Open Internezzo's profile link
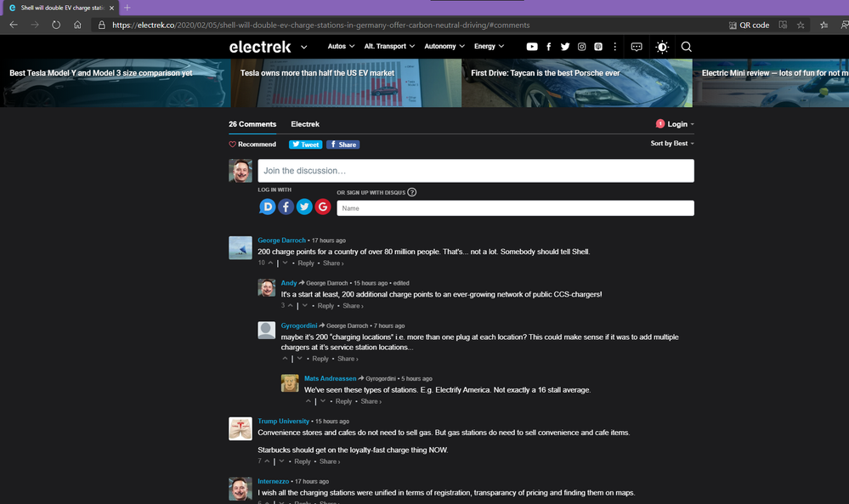The height and width of the screenshot is (504, 849). click(273, 481)
